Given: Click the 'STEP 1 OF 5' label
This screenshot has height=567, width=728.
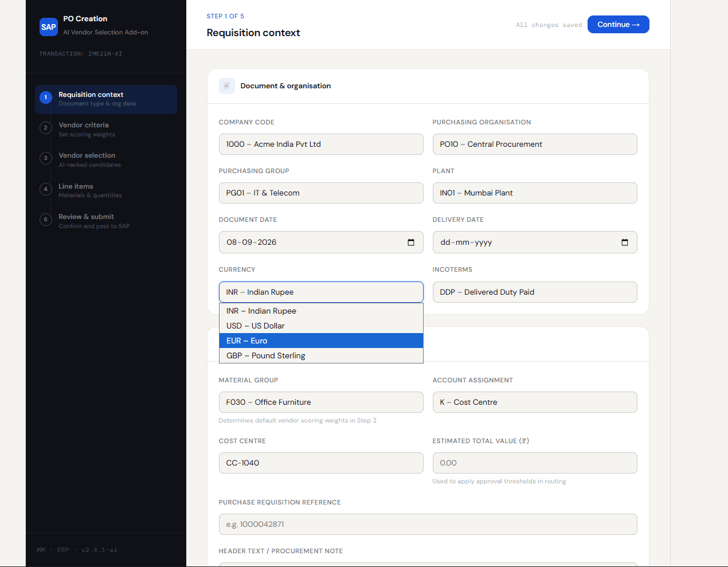Looking at the screenshot, I should point(225,16).
